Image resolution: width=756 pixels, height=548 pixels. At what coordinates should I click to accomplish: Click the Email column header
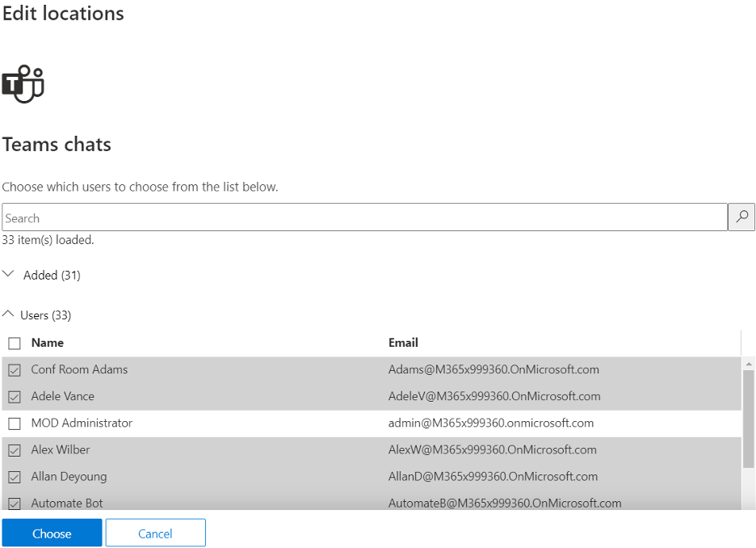(403, 343)
